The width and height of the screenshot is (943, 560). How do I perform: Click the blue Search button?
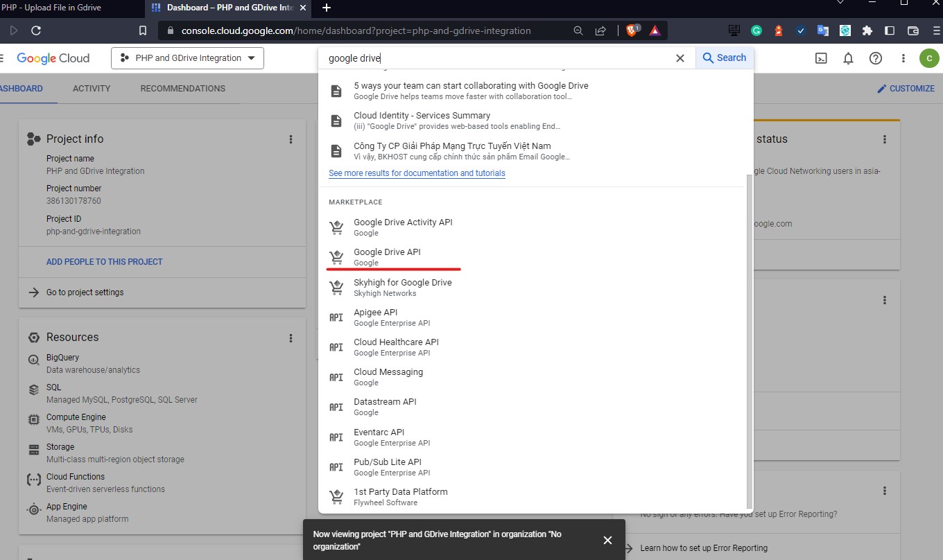[x=725, y=58]
